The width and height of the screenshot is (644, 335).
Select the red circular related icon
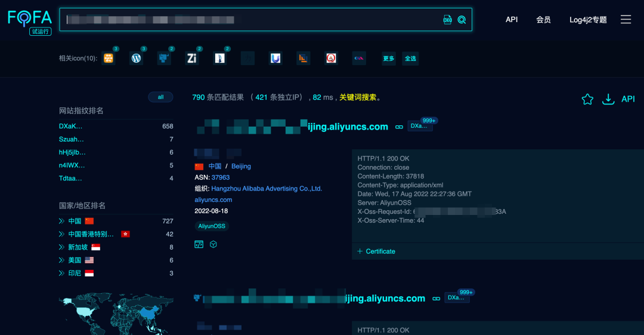(331, 59)
